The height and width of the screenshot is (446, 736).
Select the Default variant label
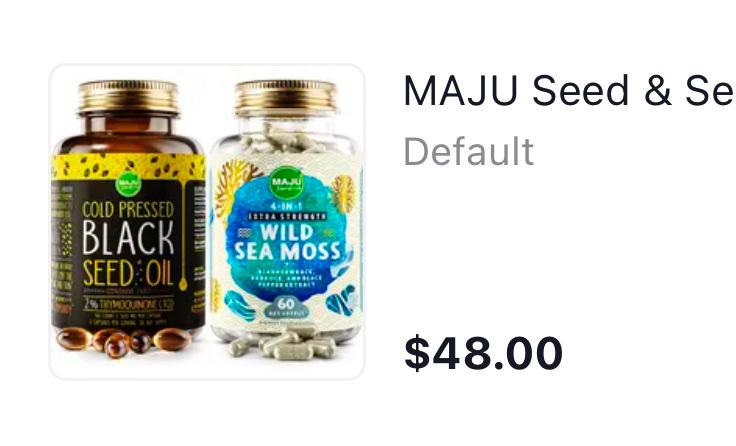tap(468, 152)
